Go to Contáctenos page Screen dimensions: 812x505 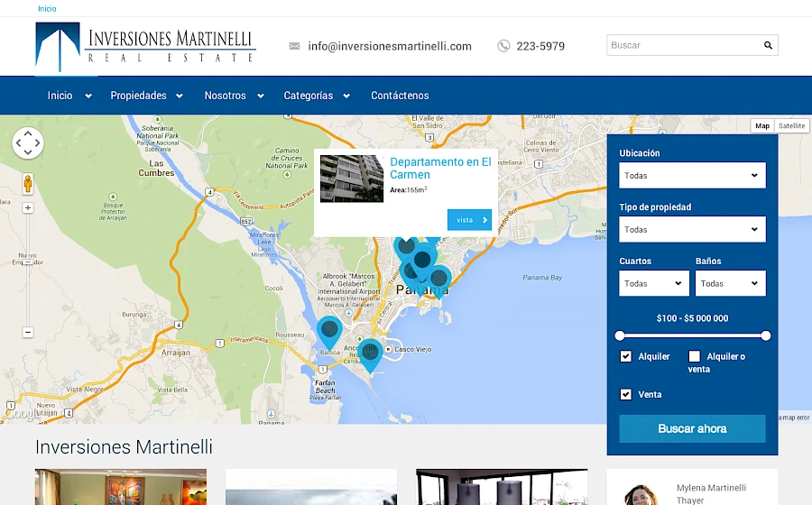point(400,96)
